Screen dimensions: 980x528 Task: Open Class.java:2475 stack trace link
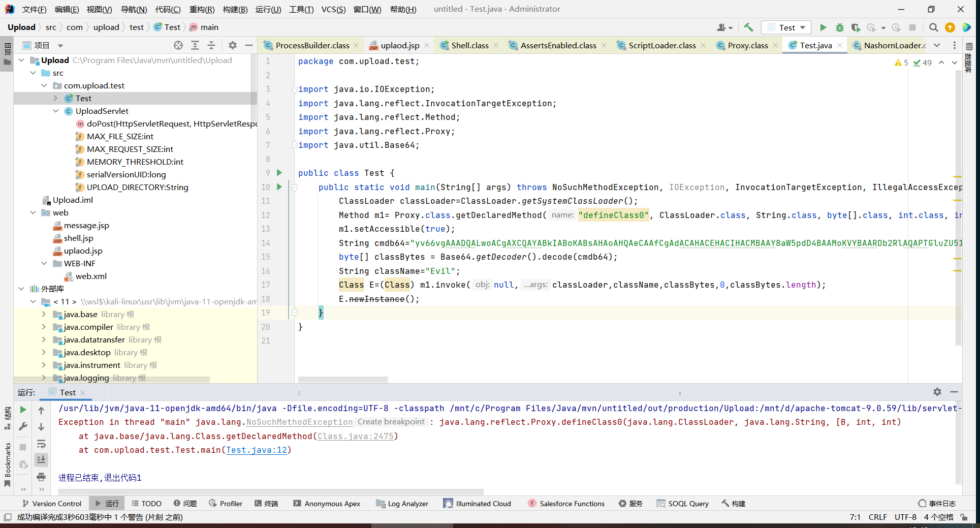click(355, 436)
